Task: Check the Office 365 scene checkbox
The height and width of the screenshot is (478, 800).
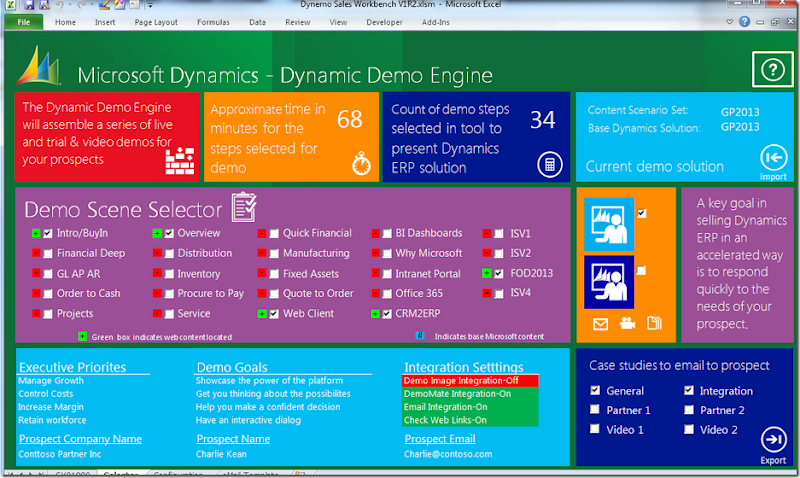Action: click(386, 293)
